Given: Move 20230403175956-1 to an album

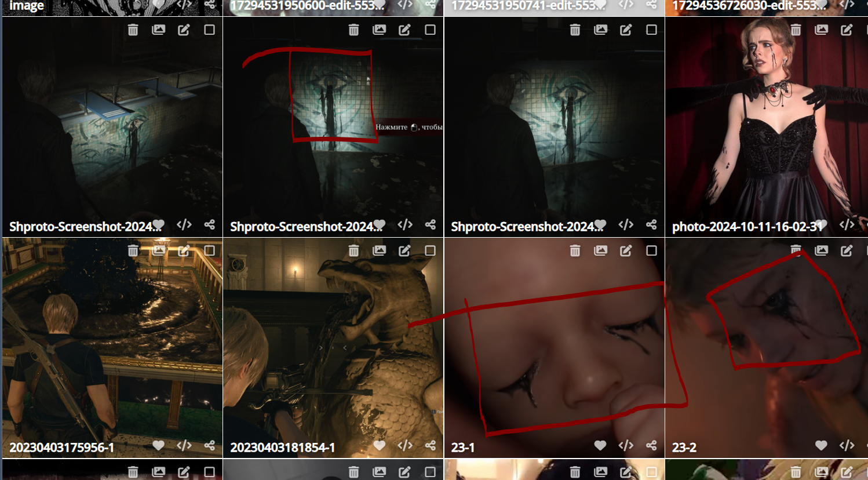Looking at the screenshot, I should (158, 250).
